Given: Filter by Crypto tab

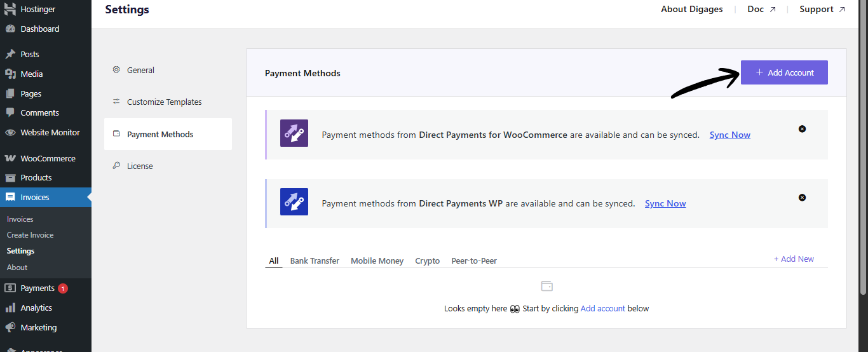Looking at the screenshot, I should point(428,261).
